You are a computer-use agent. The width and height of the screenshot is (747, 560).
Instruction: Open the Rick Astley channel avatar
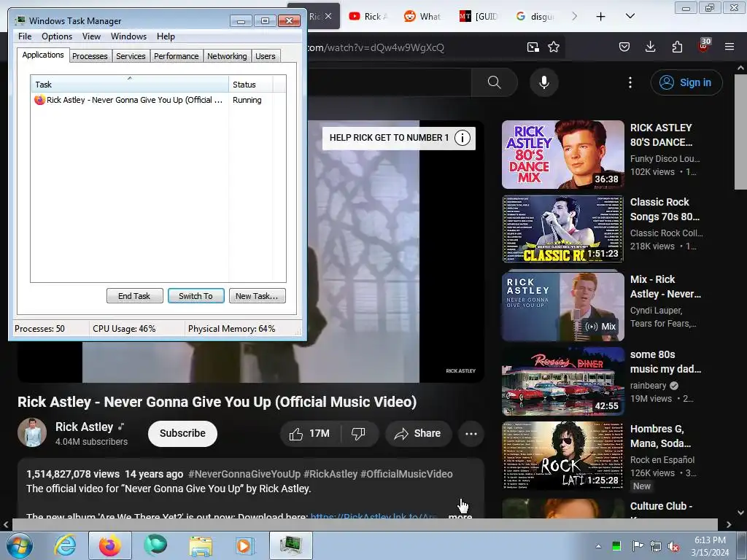[32, 432]
